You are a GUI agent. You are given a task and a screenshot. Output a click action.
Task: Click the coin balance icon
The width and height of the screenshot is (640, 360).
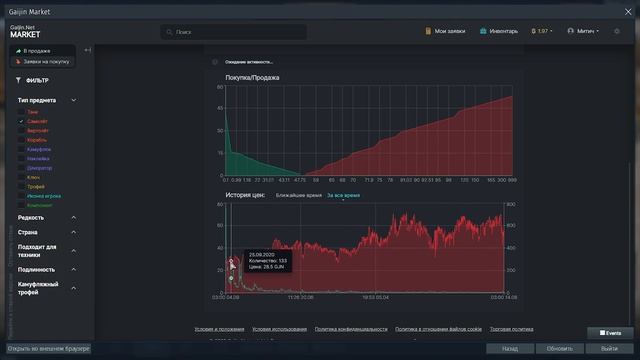[x=533, y=31]
